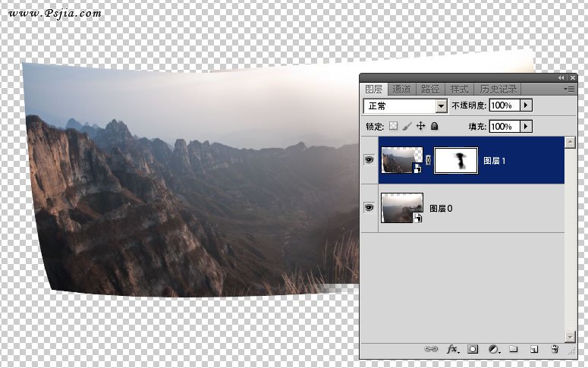Image resolution: width=588 pixels, height=368 pixels.
Task: Click the smart object badge on 图层 0
Action: (x=418, y=219)
